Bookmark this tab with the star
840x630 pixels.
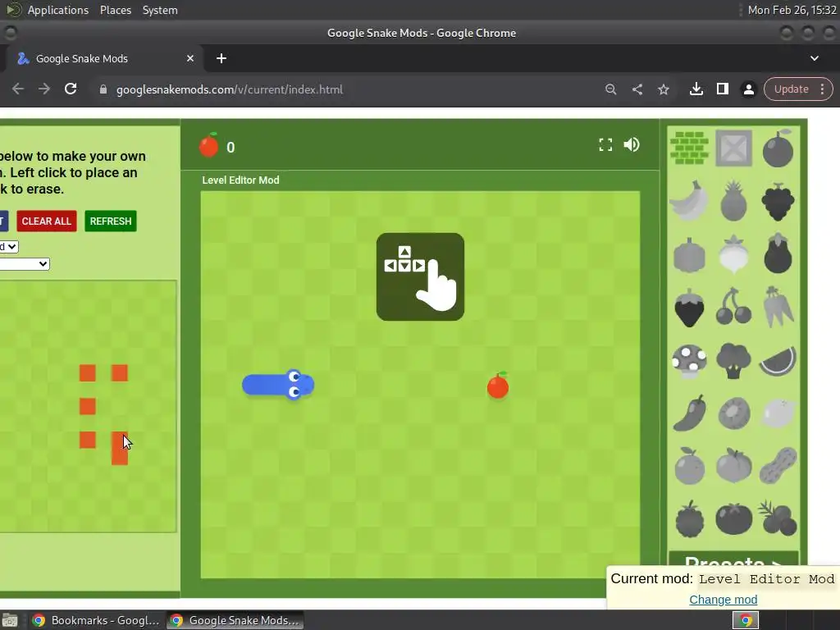tap(663, 89)
